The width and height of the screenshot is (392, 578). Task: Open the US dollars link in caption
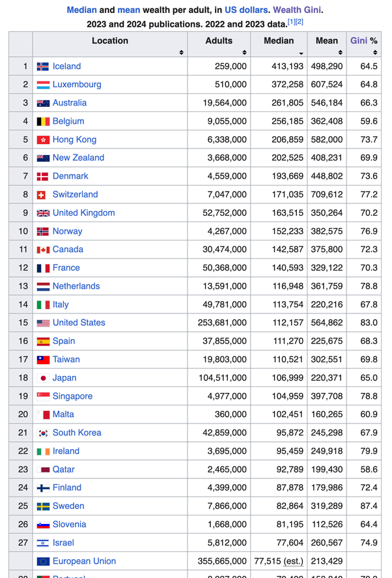(246, 10)
